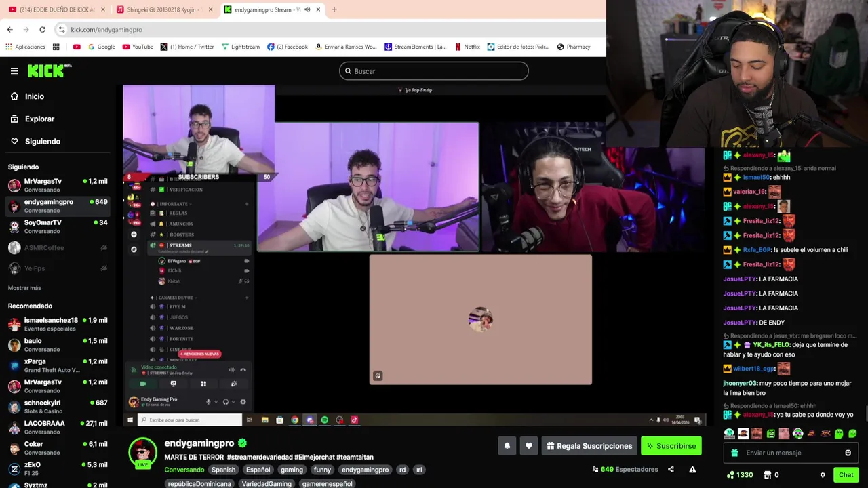Open channel points balance 1330
This screenshot has height=488, width=868.
[x=738, y=475]
